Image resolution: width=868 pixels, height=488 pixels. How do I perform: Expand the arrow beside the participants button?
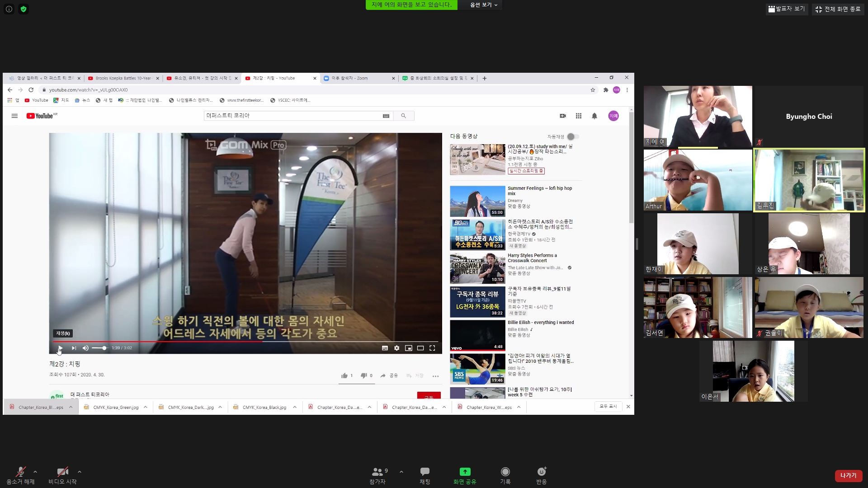click(401, 472)
